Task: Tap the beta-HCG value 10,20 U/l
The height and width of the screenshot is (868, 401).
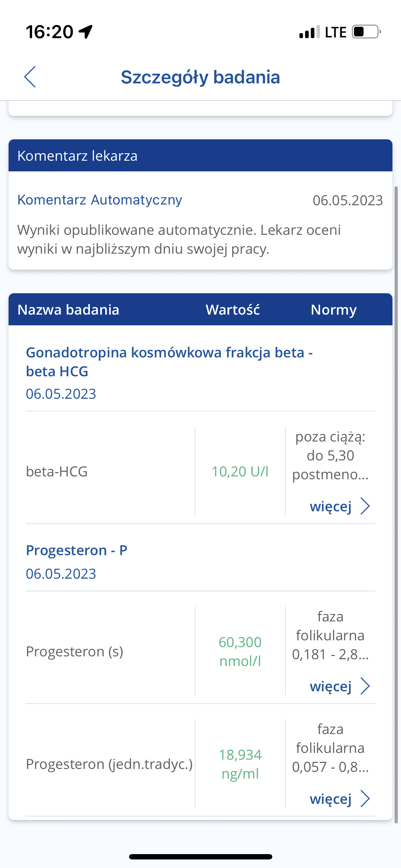Action: [x=240, y=471]
